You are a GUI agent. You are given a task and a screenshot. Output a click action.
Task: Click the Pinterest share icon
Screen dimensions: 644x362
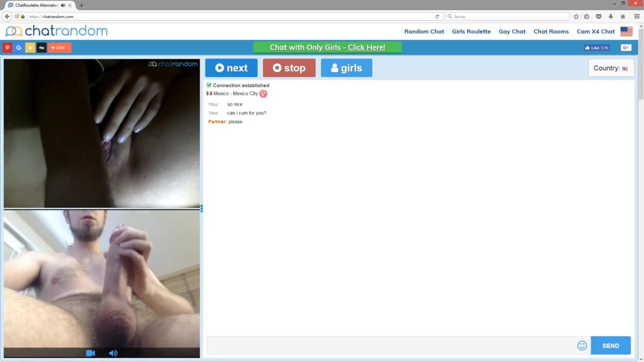pyautogui.click(x=8, y=48)
